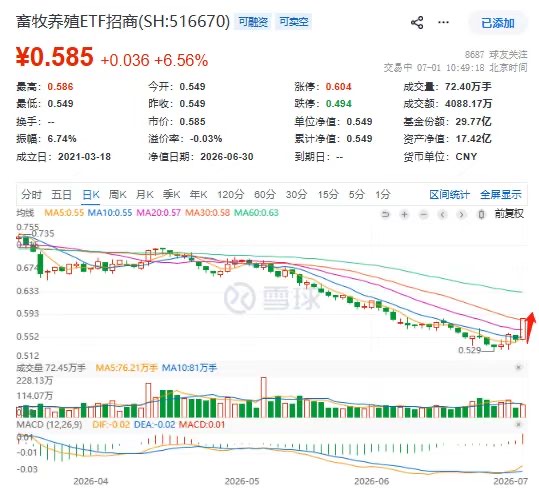The width and height of the screenshot is (539, 495).
Task: Click the 0.529 low price marker
Action: coord(470,350)
